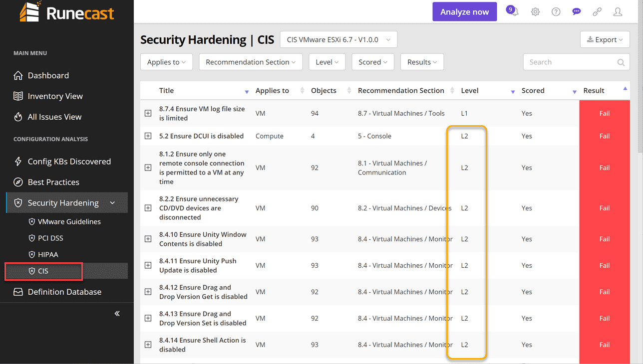Go to Dashboard in main menu

tap(48, 75)
